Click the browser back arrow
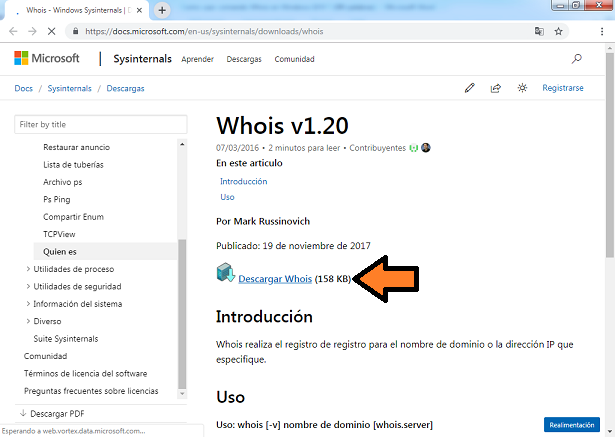This screenshot has width=615, height=437. (x=13, y=31)
